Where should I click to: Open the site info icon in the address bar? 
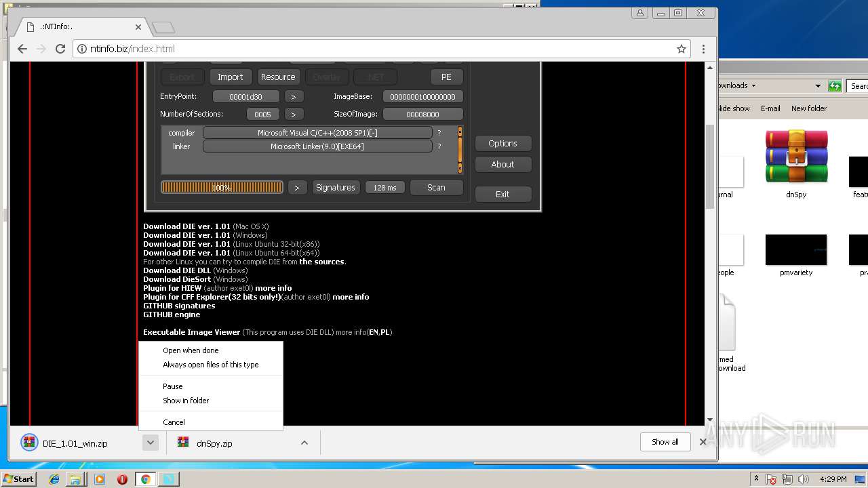[81, 49]
